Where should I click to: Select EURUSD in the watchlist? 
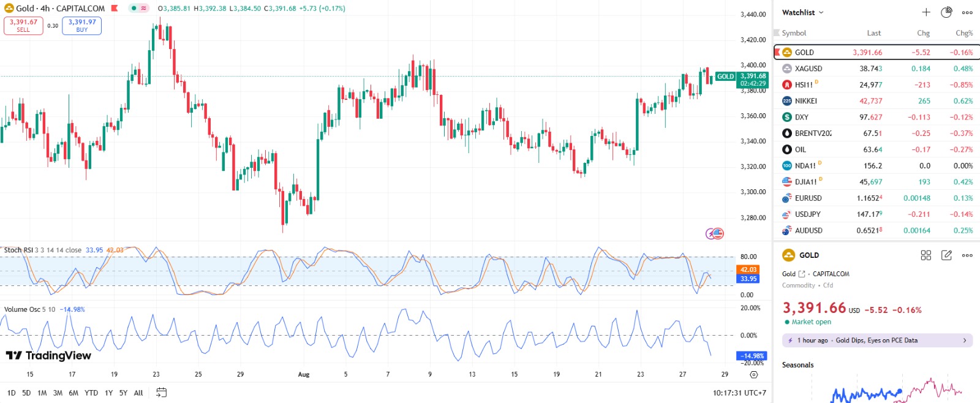click(809, 198)
